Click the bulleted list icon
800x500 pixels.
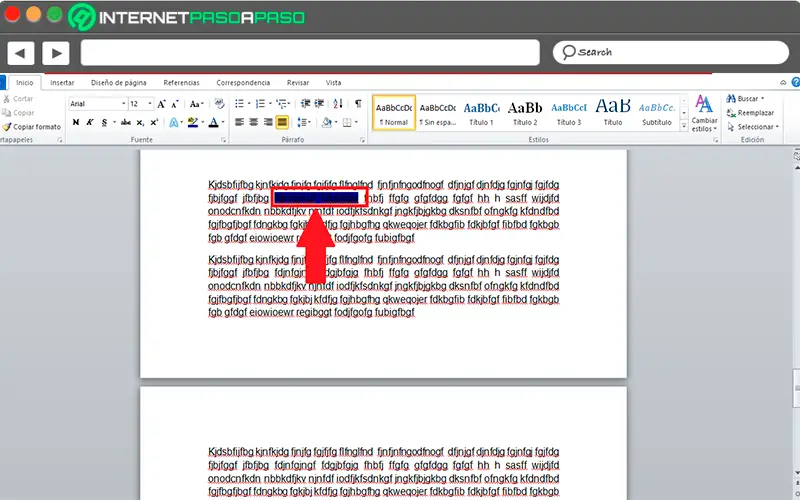tap(240, 103)
